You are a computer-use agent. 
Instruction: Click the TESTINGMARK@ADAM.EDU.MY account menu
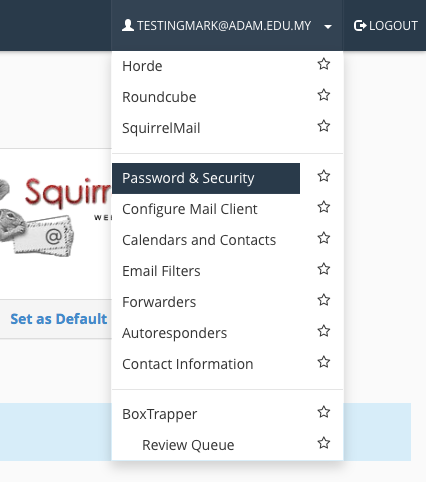pos(227,25)
